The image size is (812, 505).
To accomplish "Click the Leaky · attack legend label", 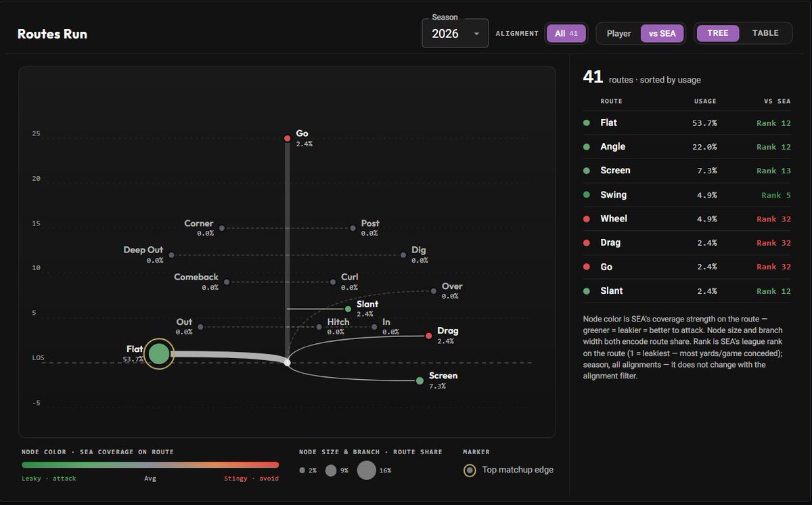I will [49, 479].
